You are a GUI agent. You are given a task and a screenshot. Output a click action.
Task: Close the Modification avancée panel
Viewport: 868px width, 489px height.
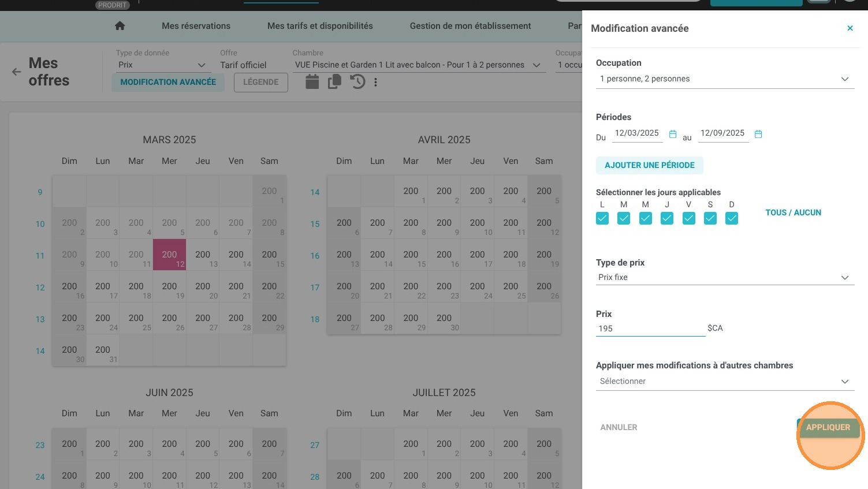pos(850,28)
